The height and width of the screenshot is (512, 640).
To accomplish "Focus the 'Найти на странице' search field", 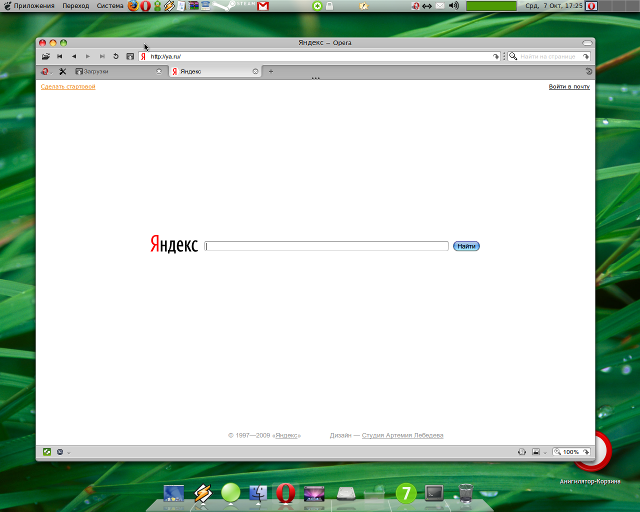I will (x=550, y=56).
